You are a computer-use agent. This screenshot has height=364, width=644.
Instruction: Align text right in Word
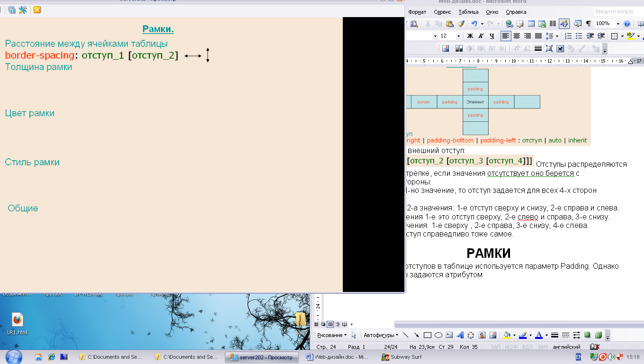click(x=528, y=36)
